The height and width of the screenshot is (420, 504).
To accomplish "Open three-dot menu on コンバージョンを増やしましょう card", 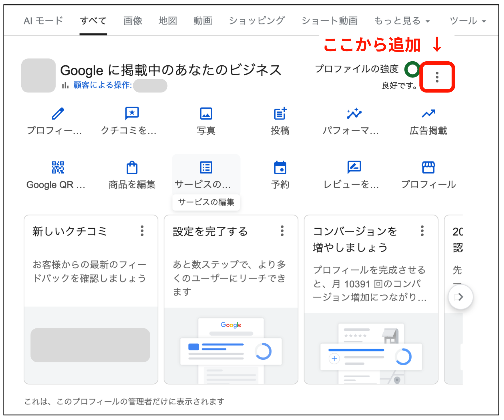I will (x=422, y=231).
